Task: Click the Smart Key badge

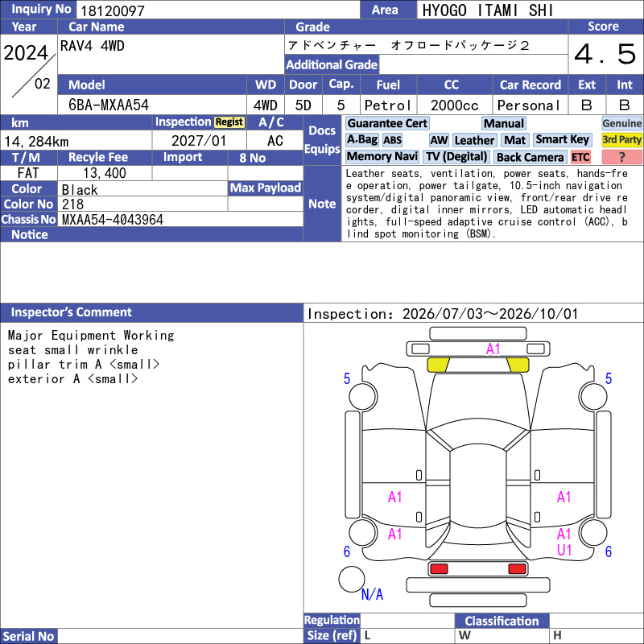Action: click(562, 140)
